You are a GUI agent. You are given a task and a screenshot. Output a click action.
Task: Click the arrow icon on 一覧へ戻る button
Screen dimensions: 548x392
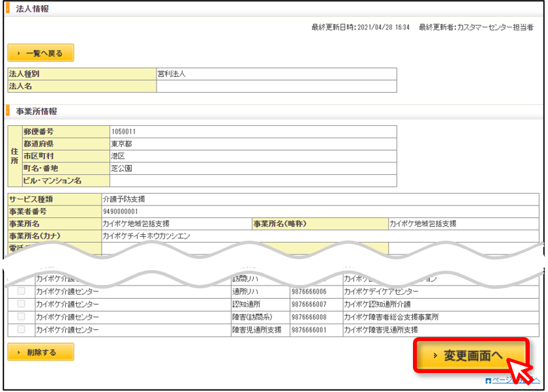[19, 53]
